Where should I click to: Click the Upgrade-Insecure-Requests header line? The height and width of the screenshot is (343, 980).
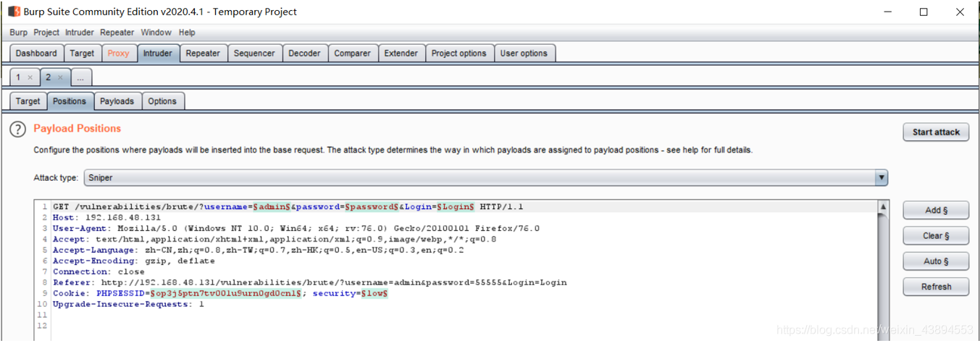128,305
